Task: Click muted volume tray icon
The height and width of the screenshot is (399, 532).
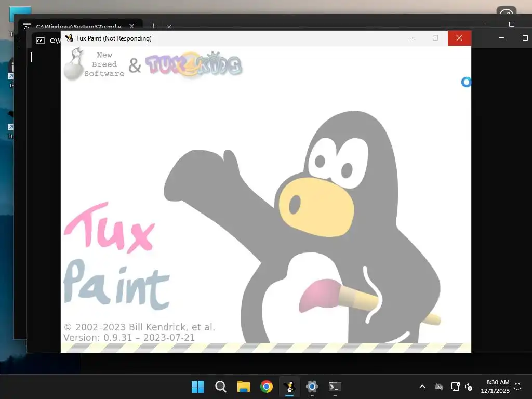Action: tap(469, 387)
